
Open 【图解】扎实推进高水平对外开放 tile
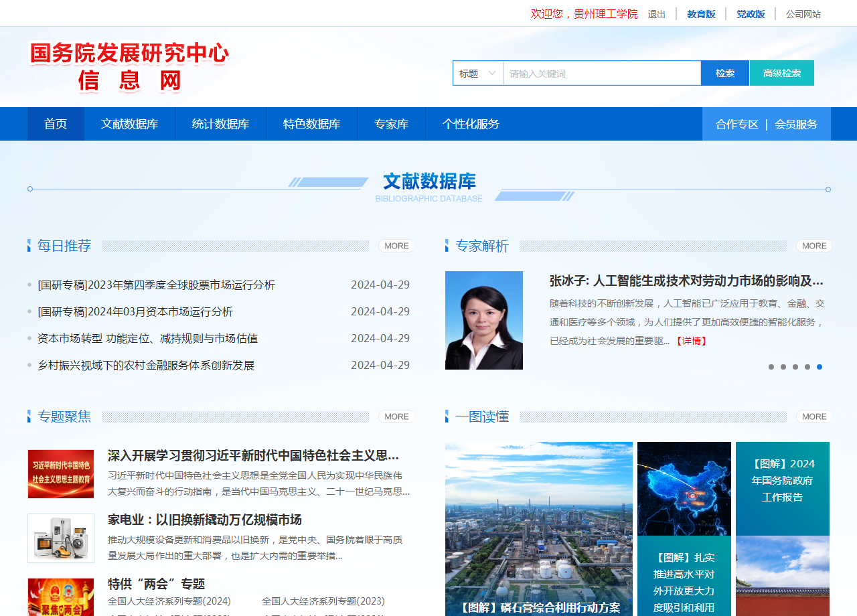pos(684,576)
